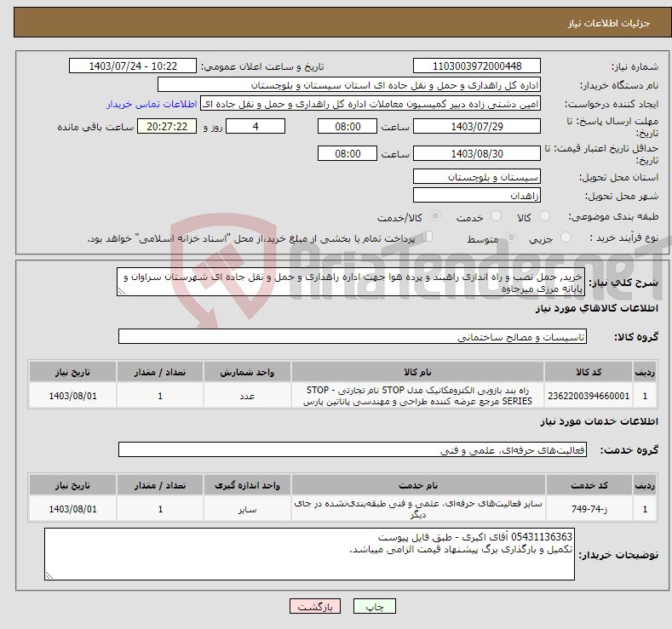This screenshot has width=672, height=629.
Task: Select the خدمت radio button
Action: click(x=496, y=216)
